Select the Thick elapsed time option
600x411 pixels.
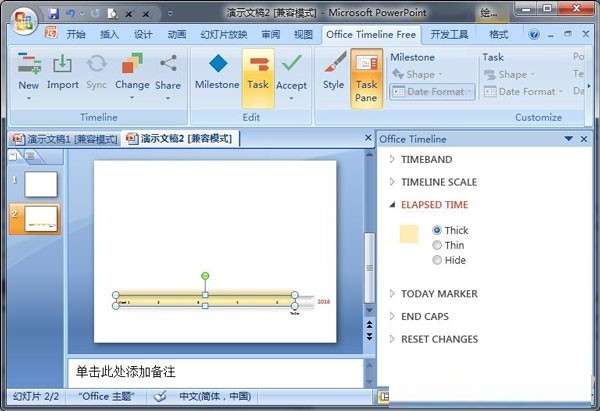437,230
